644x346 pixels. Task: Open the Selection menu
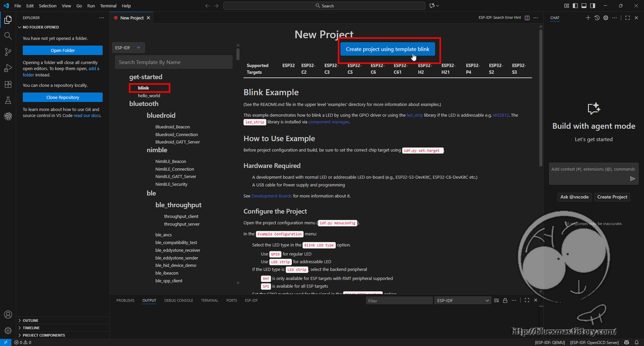pos(48,6)
